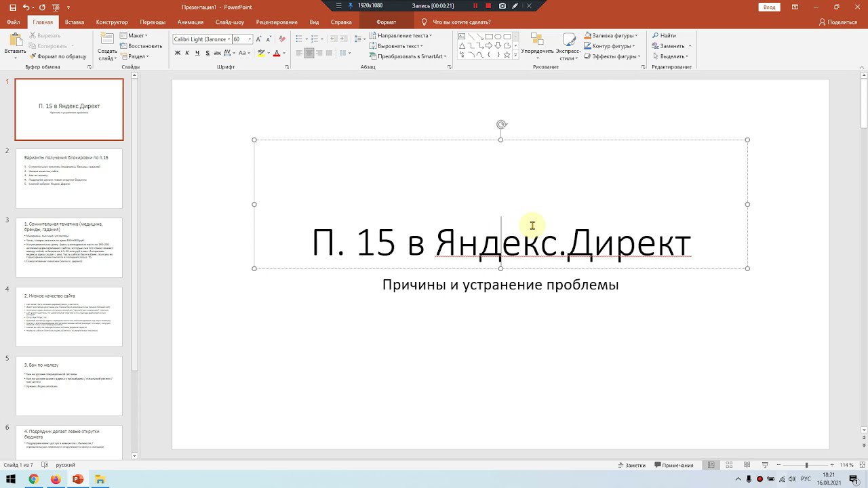
Task: Toggle bold (Ж) formatting
Action: coord(178,53)
